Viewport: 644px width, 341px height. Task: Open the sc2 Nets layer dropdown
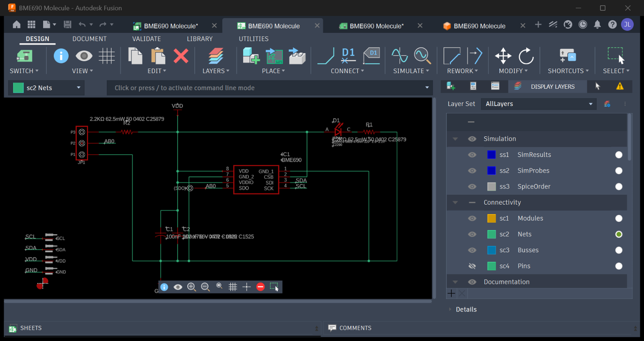[x=46, y=88]
